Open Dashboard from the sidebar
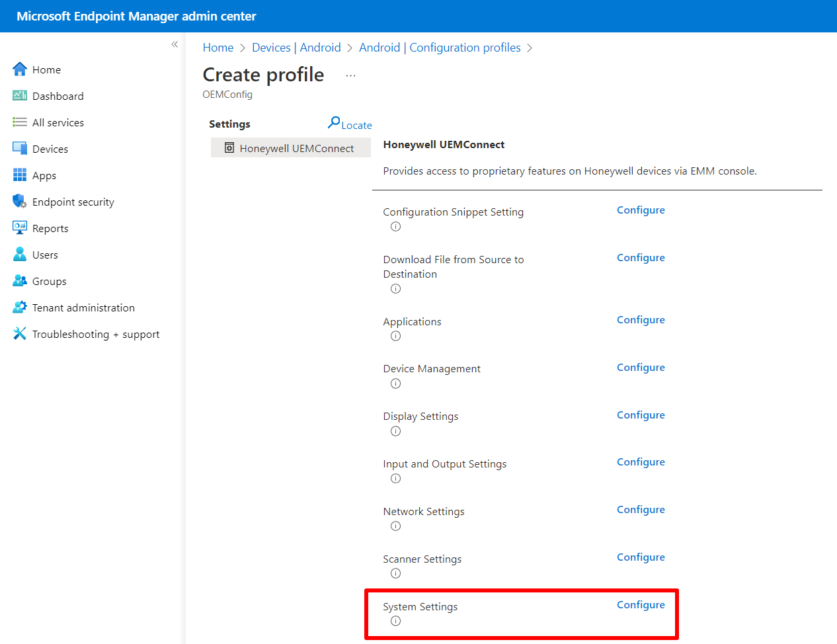 coord(58,96)
